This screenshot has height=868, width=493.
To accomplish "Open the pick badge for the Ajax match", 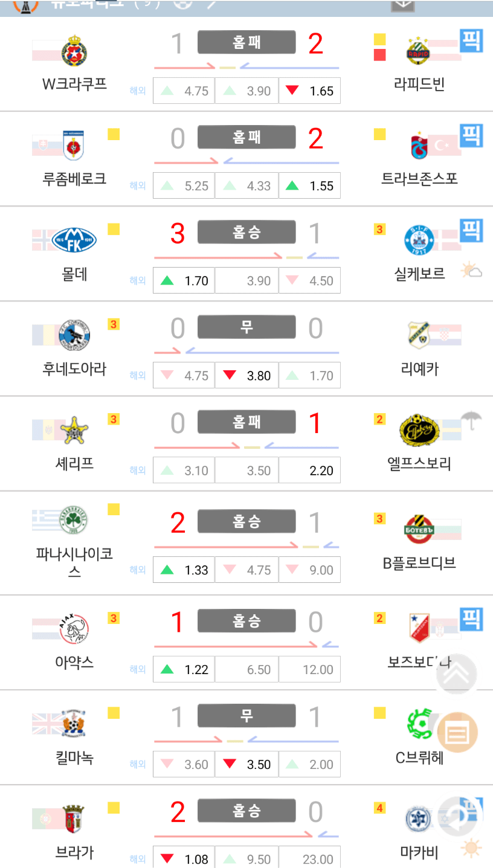I will tap(471, 620).
